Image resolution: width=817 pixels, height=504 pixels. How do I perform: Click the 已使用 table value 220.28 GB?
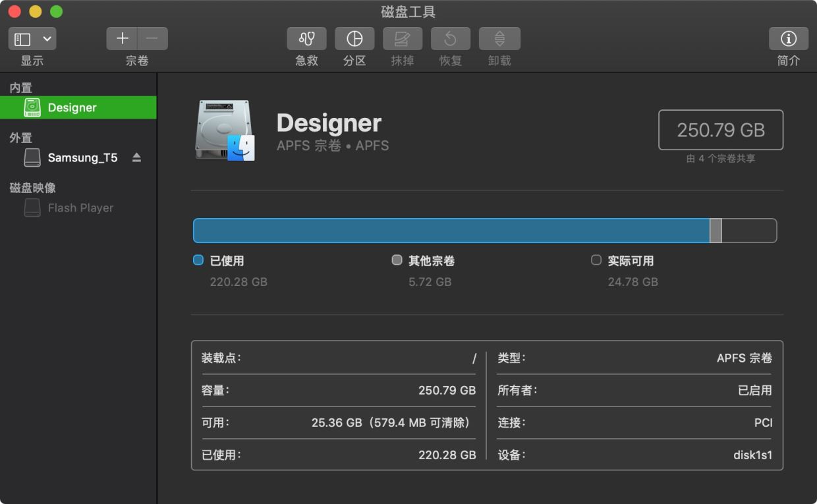[x=447, y=455]
